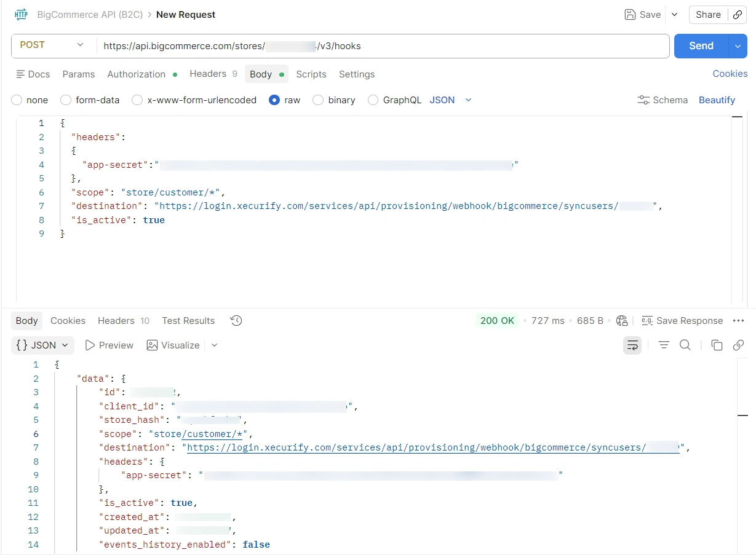Click the "is_active": true request line
This screenshot has height=555, width=756.
[x=118, y=220]
